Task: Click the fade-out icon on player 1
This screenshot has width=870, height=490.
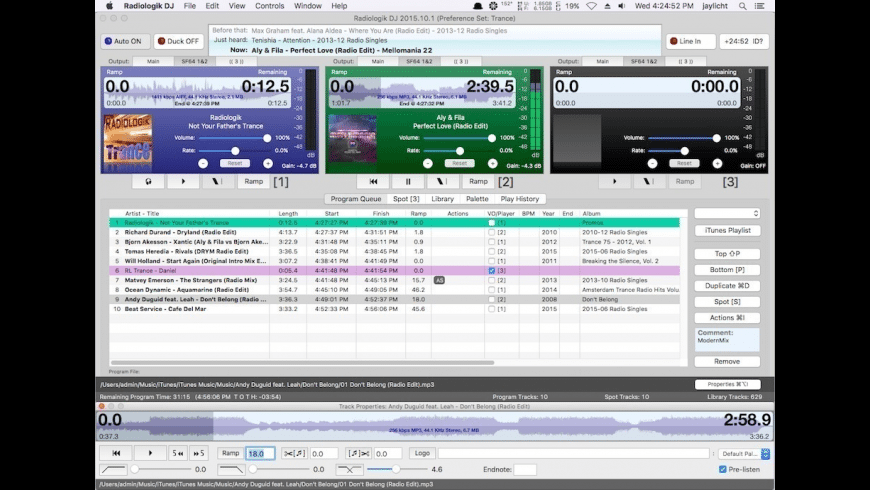Action: pyautogui.click(x=217, y=181)
